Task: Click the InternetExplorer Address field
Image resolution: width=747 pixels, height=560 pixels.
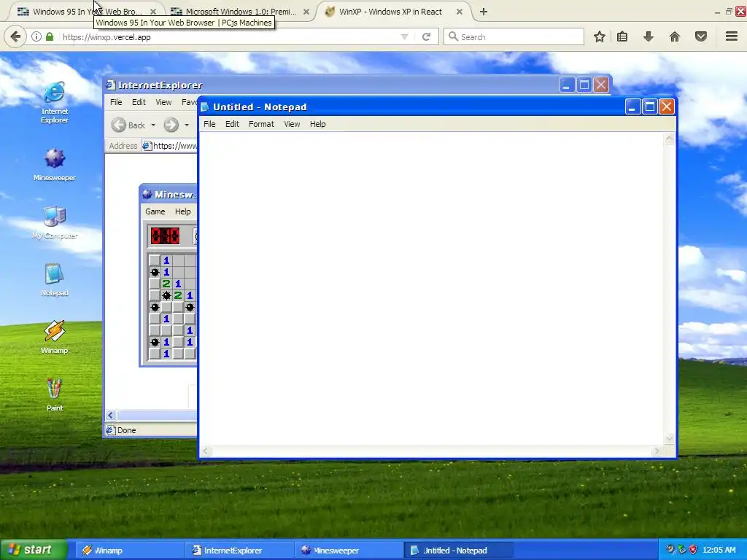Action: coord(169,146)
